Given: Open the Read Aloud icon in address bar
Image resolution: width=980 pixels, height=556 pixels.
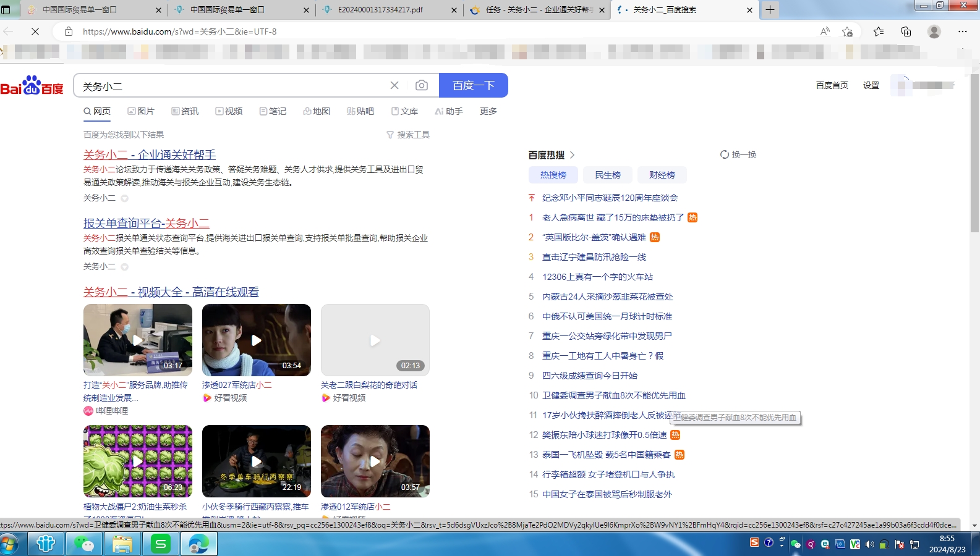Looking at the screenshot, I should coord(825,32).
